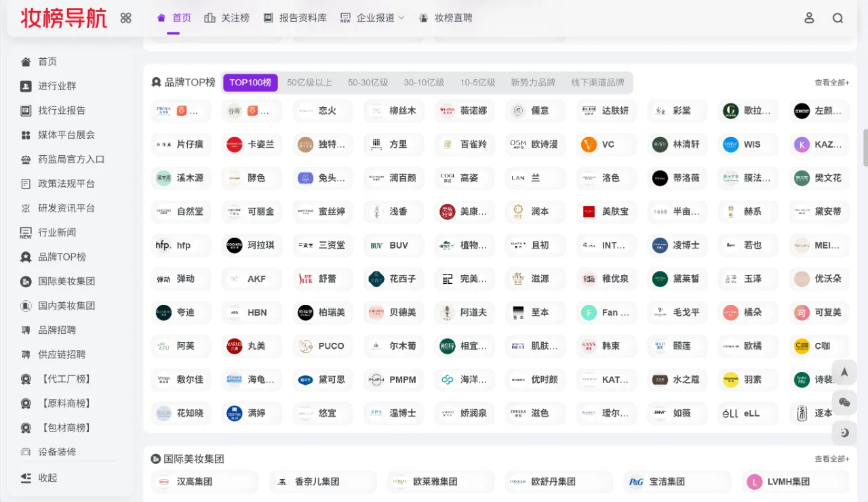Open the 花西子 brand card
This screenshot has width=868, height=502.
tap(394, 279)
